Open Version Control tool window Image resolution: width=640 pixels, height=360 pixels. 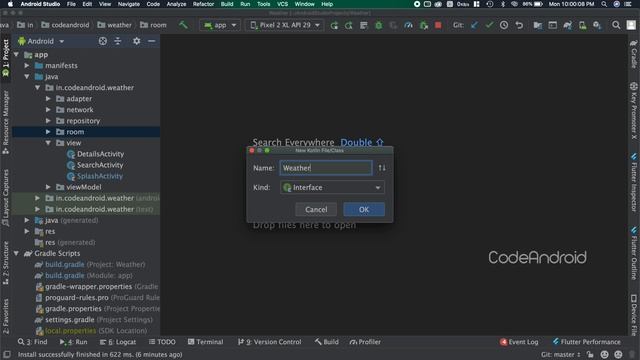[269, 342]
